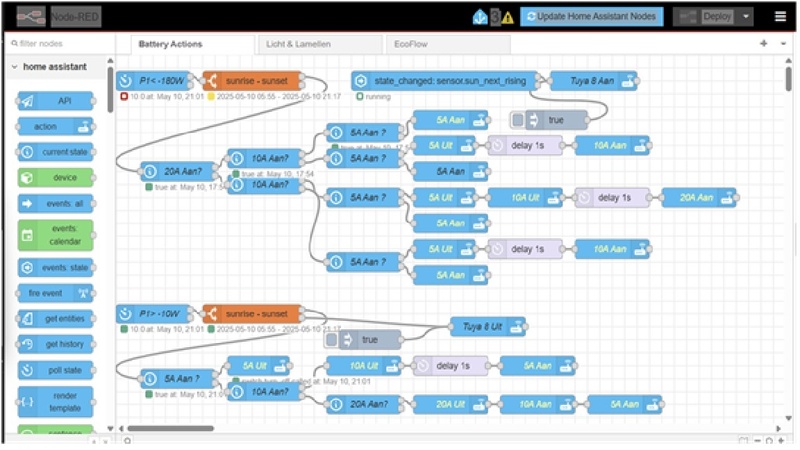The height and width of the screenshot is (450, 800).
Task: Select the device palette node
Action: coord(56,178)
